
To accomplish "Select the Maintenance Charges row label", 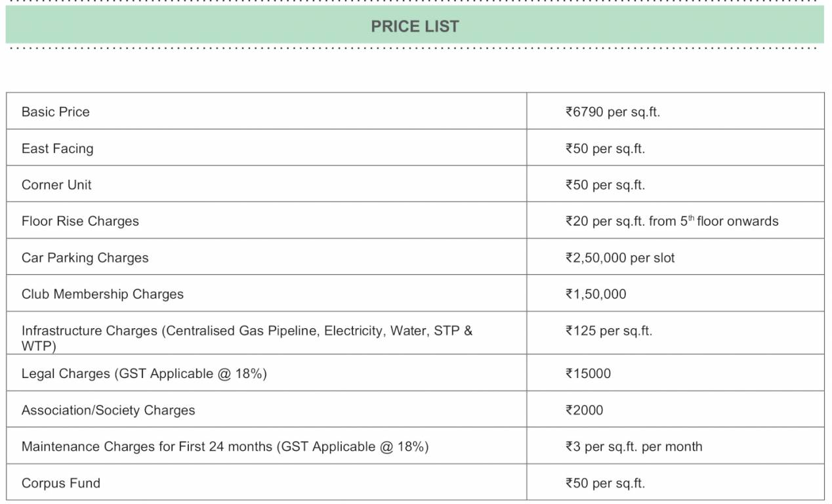I will (x=225, y=446).
